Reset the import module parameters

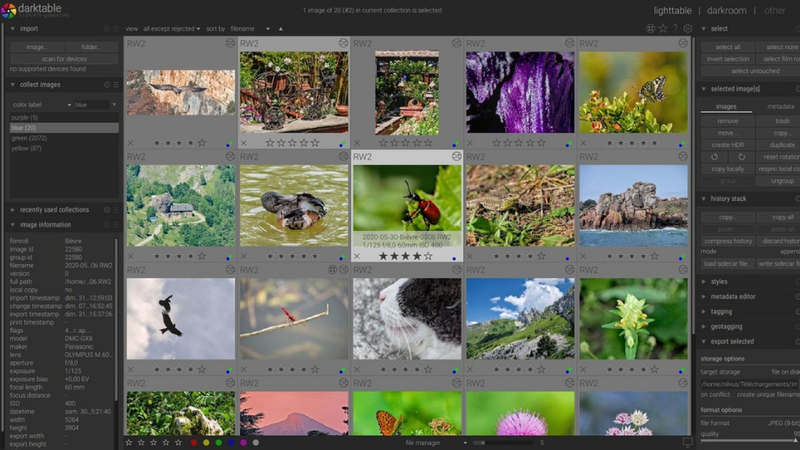tap(106, 29)
